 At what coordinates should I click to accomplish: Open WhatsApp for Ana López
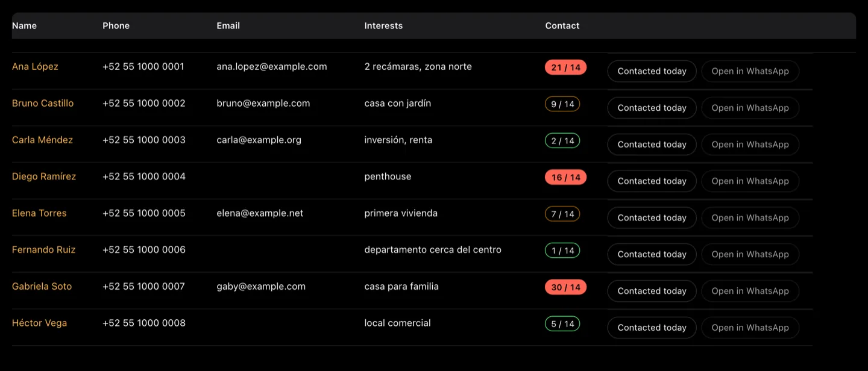tap(750, 71)
